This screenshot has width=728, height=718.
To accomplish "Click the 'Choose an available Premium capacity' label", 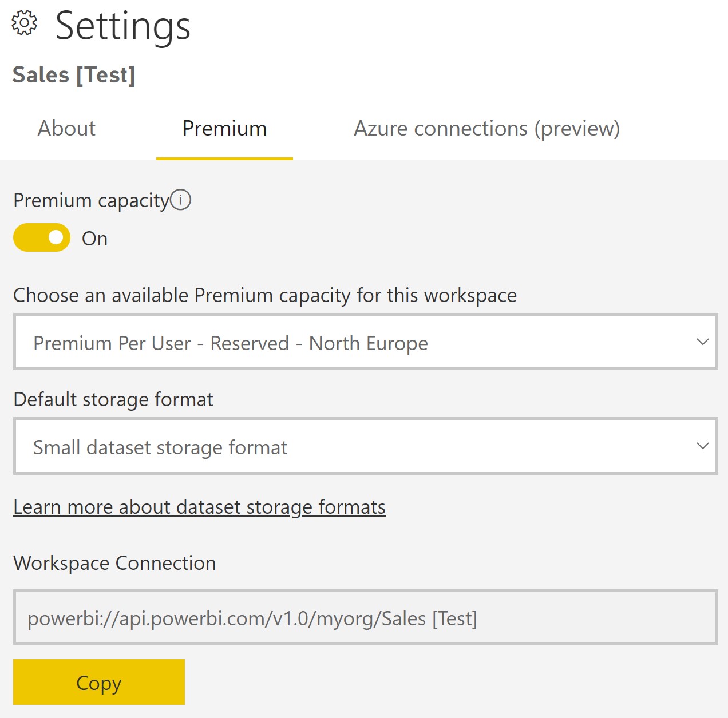I will [x=265, y=296].
